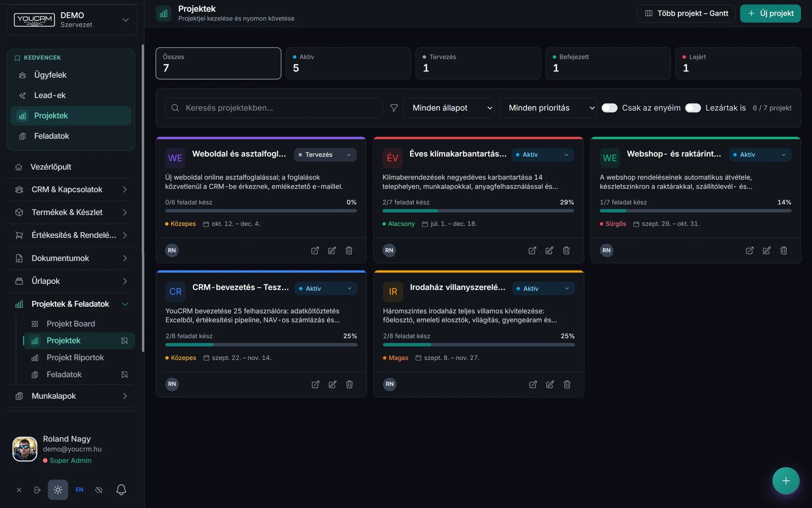
Task: Filter by Lejárt projects tab
Action: (x=738, y=63)
